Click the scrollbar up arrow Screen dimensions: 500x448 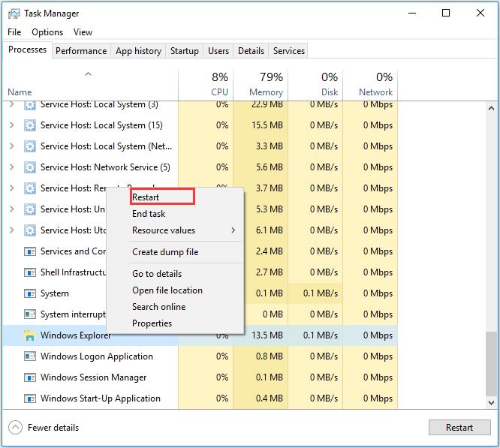pos(491,108)
